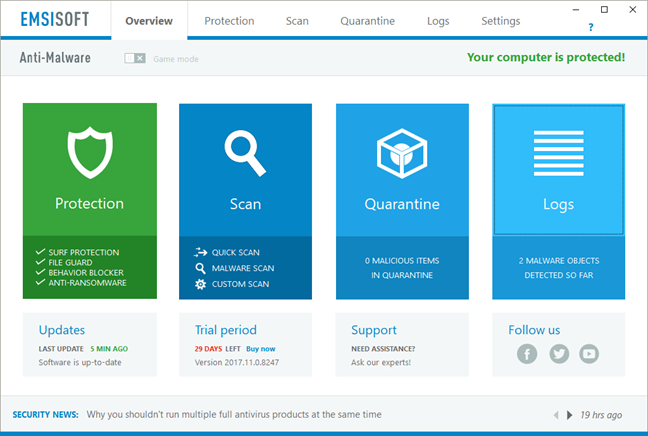Image resolution: width=648 pixels, height=436 pixels.
Task: Open Surf Protection settings
Action: click(83, 253)
